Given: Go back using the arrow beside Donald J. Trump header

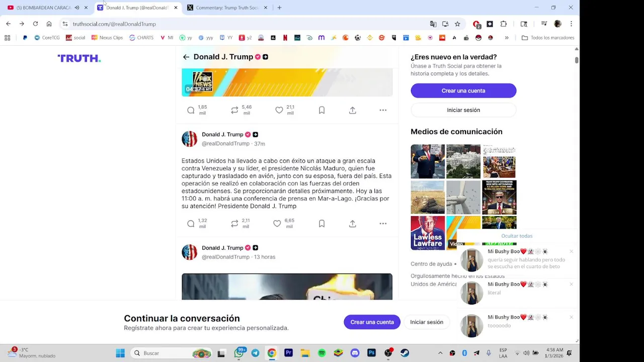Looking at the screenshot, I should pos(186,57).
